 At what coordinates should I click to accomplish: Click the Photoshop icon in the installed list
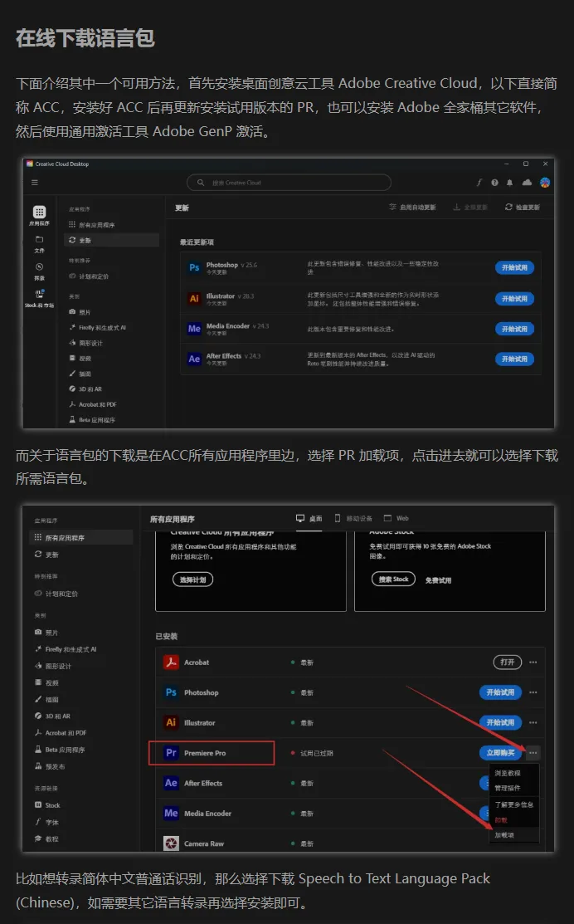(172, 692)
